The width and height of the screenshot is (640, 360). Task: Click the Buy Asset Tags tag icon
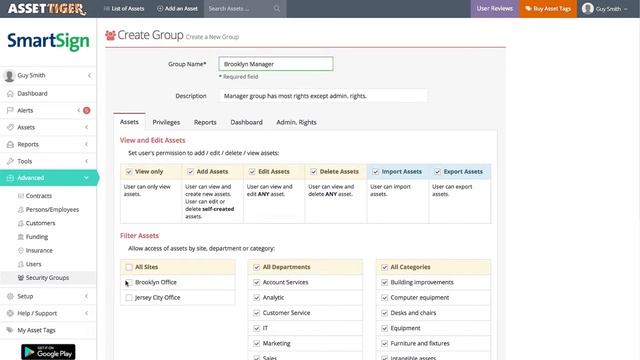tap(528, 9)
